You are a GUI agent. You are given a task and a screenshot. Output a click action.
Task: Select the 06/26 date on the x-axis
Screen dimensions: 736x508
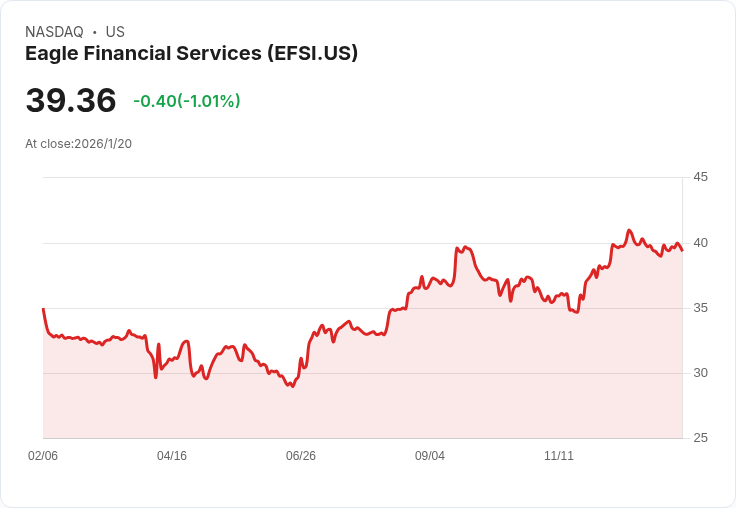click(301, 456)
